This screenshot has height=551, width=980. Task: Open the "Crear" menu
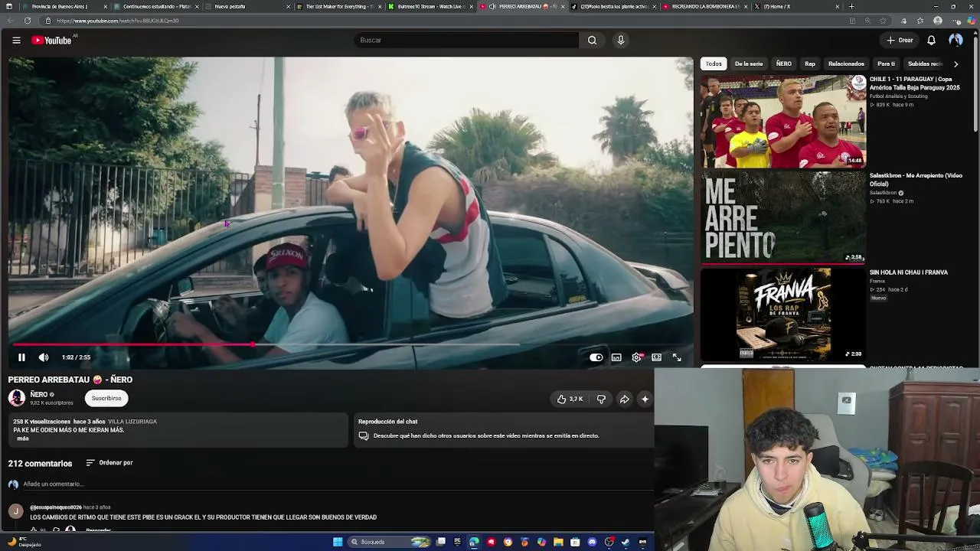(x=900, y=40)
